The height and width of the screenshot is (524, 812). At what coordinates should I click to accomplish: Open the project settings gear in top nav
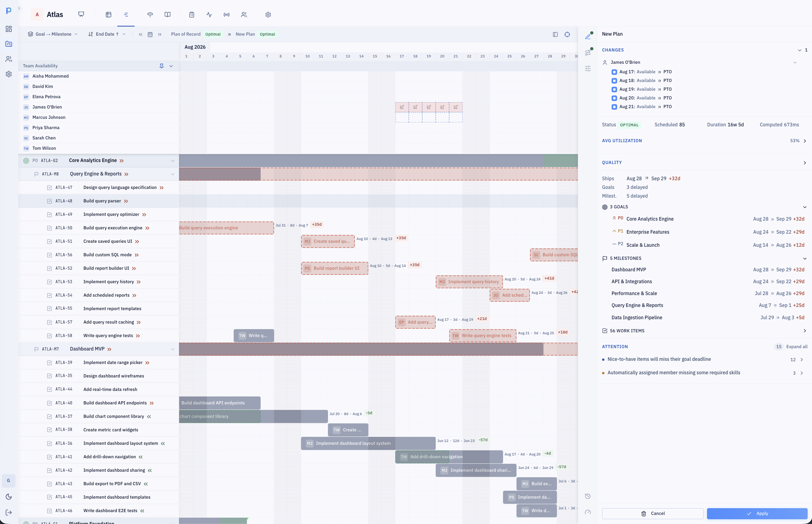268,15
